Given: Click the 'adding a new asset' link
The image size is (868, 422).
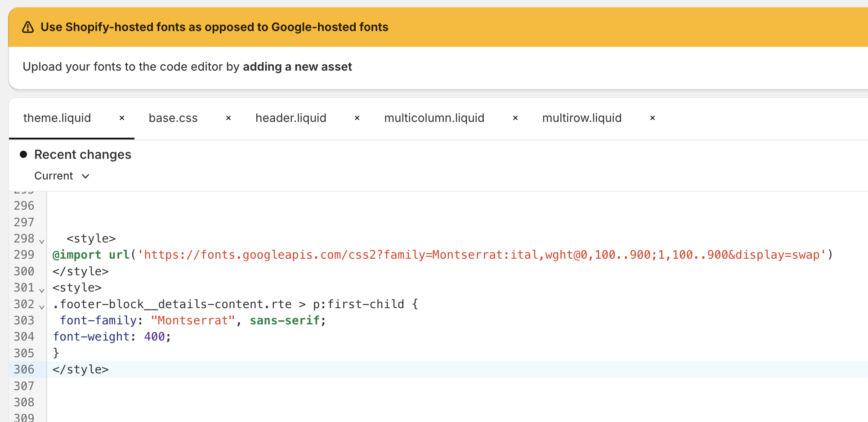Looking at the screenshot, I should 297,67.
